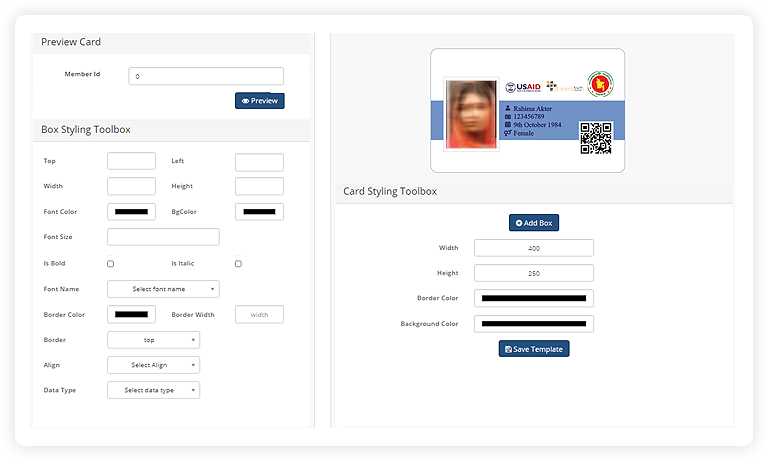The image size is (768, 461).
Task: Click the Female text on card
Action: tap(524, 133)
